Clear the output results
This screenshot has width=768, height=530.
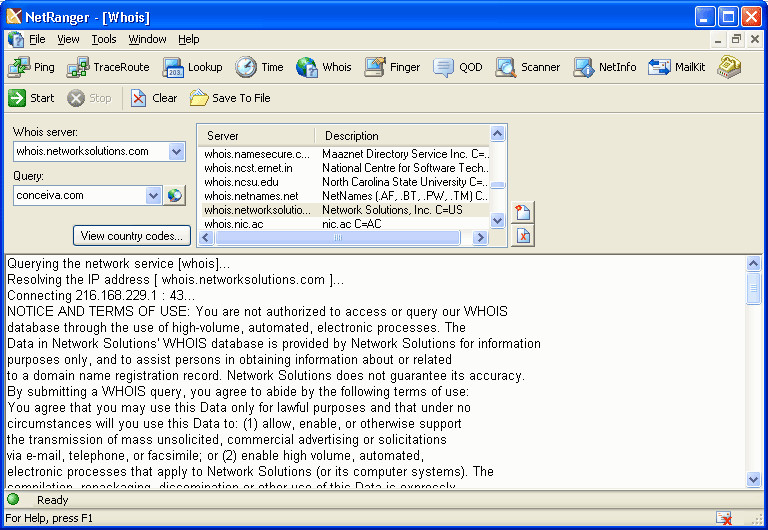click(x=154, y=98)
